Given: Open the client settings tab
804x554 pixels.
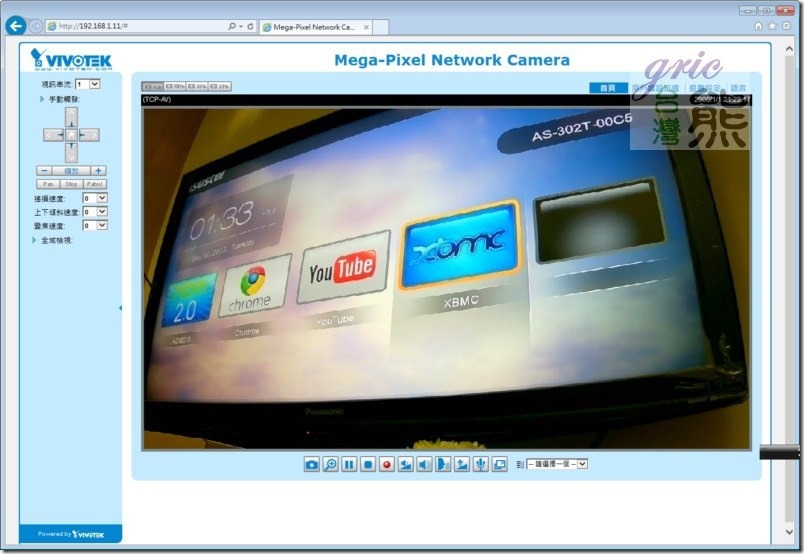Looking at the screenshot, I should point(655,88).
